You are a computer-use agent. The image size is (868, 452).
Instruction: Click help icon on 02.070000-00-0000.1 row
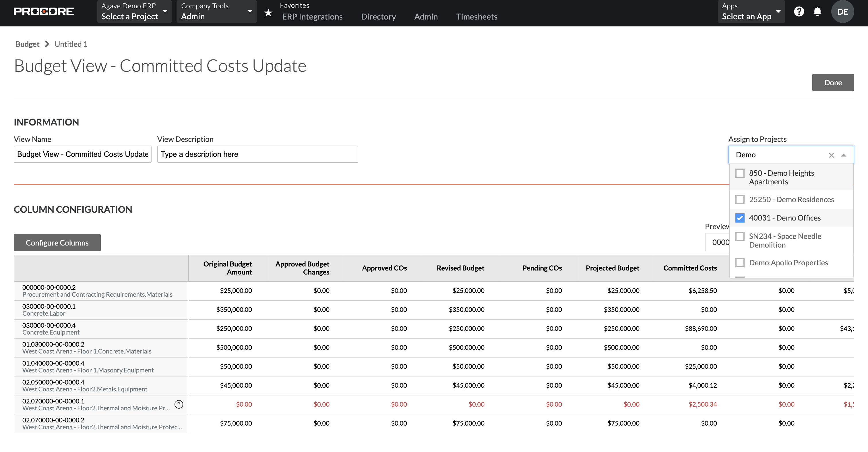[179, 404]
